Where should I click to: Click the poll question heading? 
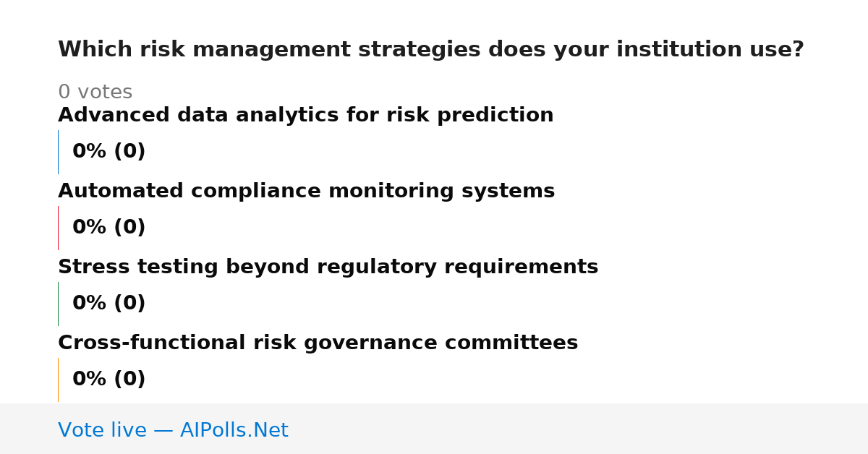(x=431, y=50)
